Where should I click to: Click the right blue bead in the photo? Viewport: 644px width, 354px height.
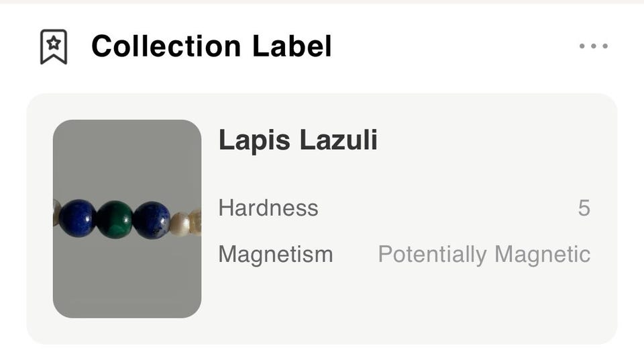coord(152,220)
